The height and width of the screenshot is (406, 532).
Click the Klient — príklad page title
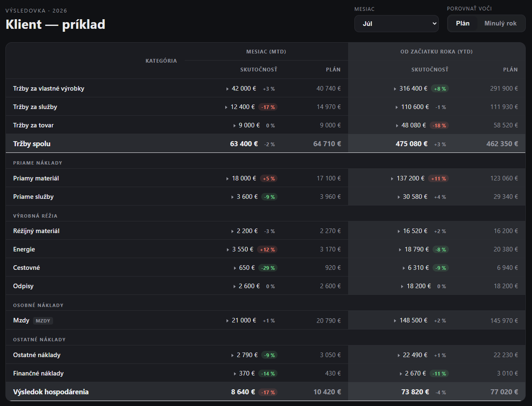tap(55, 24)
